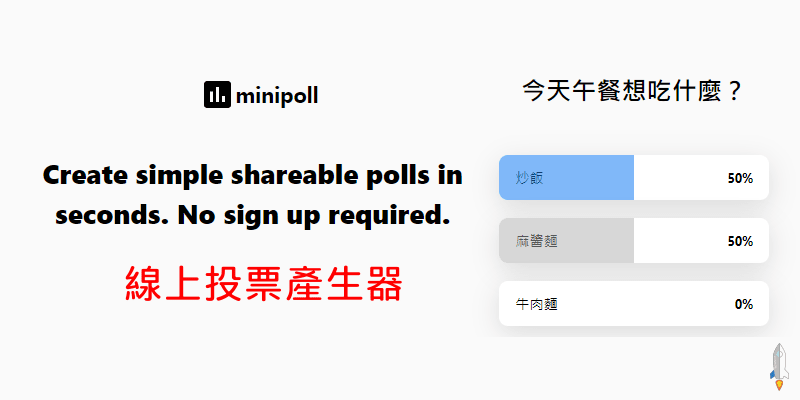This screenshot has height=400, width=800.
Task: Click the white unfilled part of 麻醬麵 bar
Action: (680, 241)
